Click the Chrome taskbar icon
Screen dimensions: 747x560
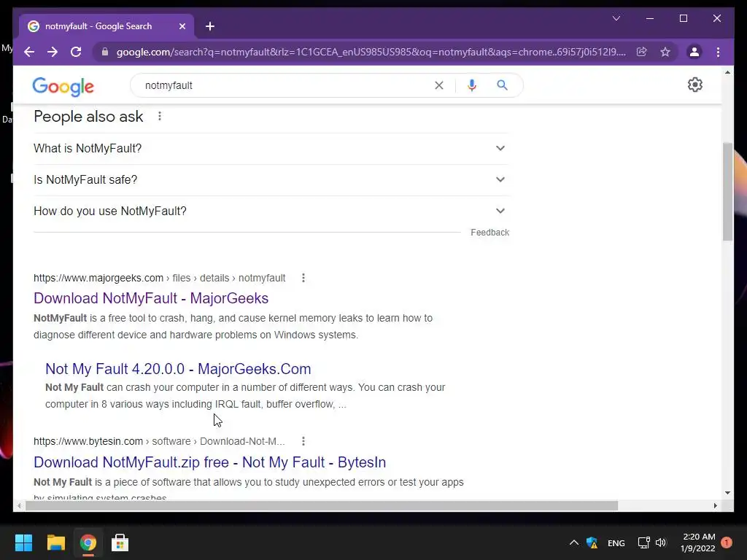[88, 542]
